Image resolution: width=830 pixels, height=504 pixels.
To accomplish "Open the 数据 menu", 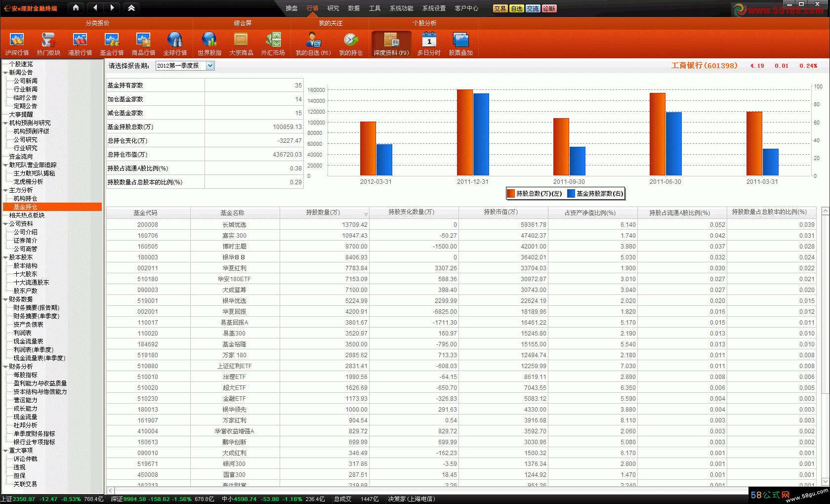I will (x=354, y=8).
